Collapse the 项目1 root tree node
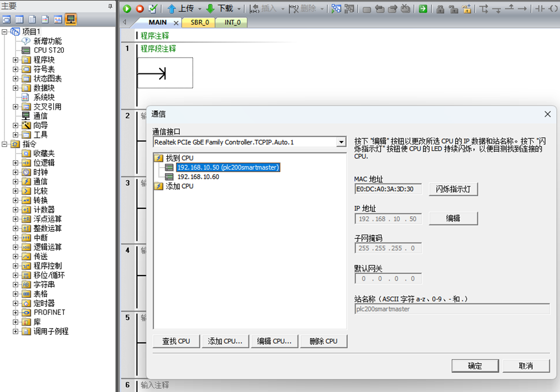Image resolution: width=560 pixels, height=392 pixels. 5,32
